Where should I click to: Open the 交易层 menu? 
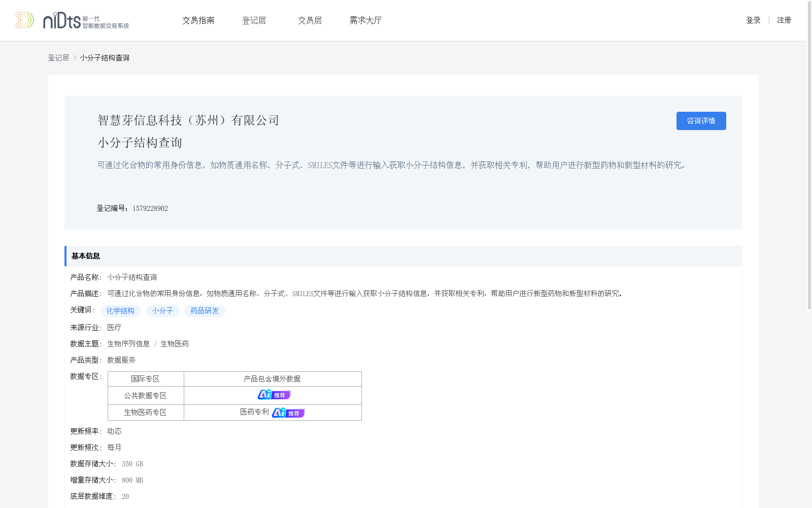click(310, 20)
